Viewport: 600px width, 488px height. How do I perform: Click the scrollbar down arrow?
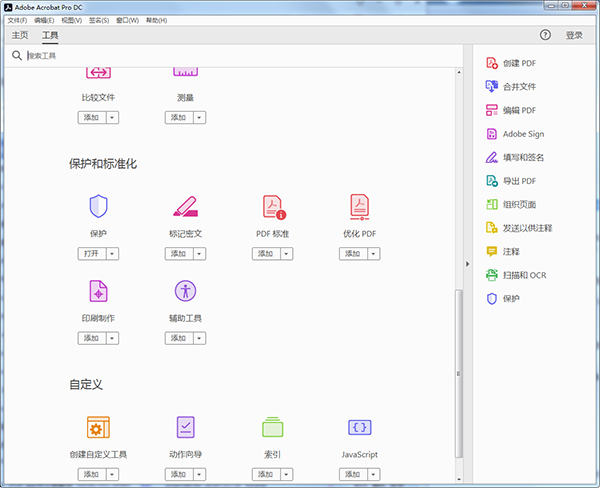click(x=459, y=479)
